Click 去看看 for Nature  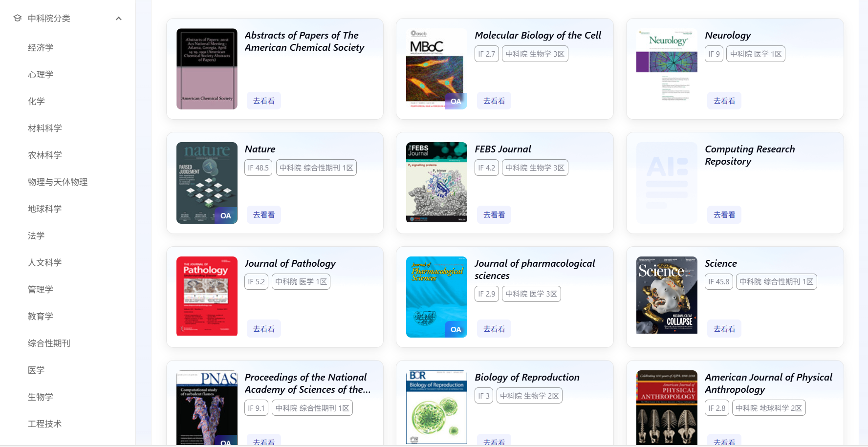(x=264, y=214)
